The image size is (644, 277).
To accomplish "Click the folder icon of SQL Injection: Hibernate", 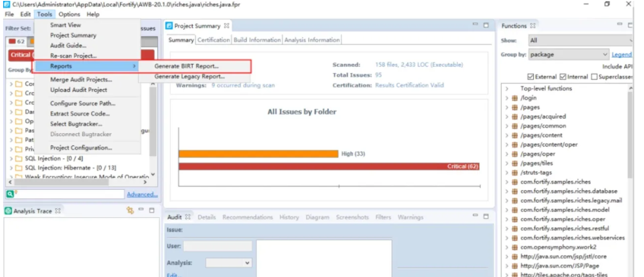I will coord(19,168).
